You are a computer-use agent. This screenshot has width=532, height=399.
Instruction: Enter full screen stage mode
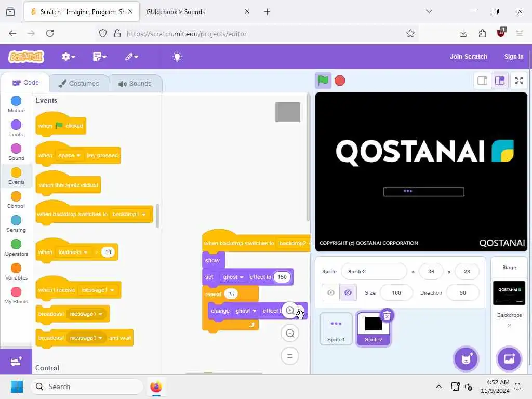click(x=519, y=81)
